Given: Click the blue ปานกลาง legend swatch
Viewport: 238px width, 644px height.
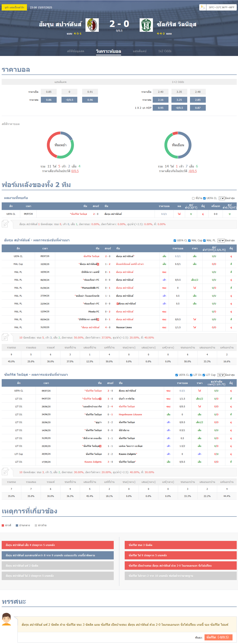Looking at the screenshot, I should pyautogui.click(x=17, y=525).
